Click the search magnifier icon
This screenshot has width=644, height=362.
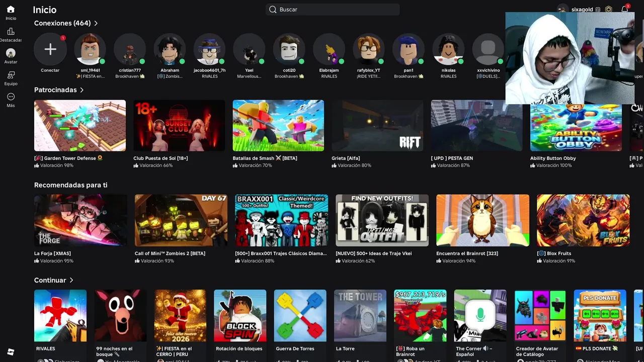point(273,10)
